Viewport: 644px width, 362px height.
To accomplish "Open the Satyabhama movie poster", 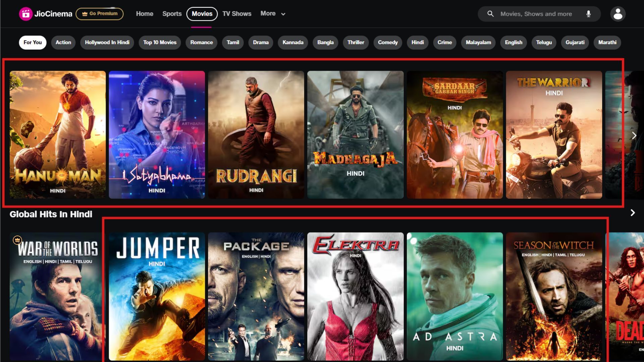I will click(x=157, y=135).
